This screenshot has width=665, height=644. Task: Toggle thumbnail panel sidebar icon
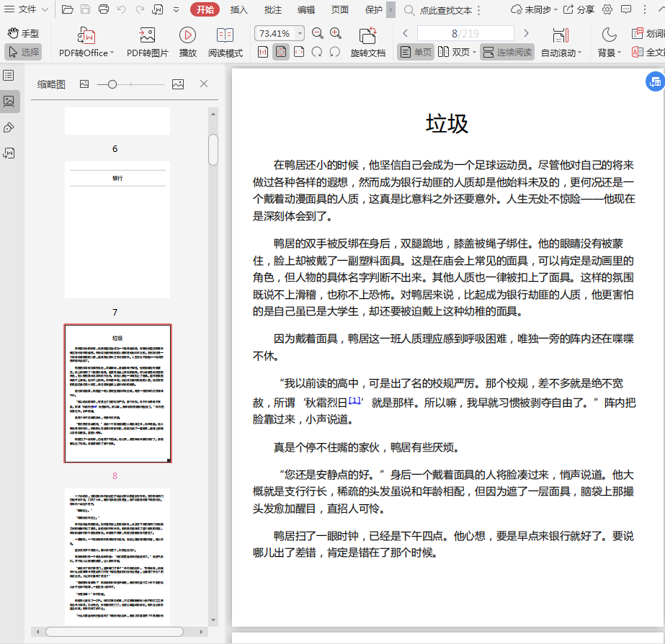(9, 102)
